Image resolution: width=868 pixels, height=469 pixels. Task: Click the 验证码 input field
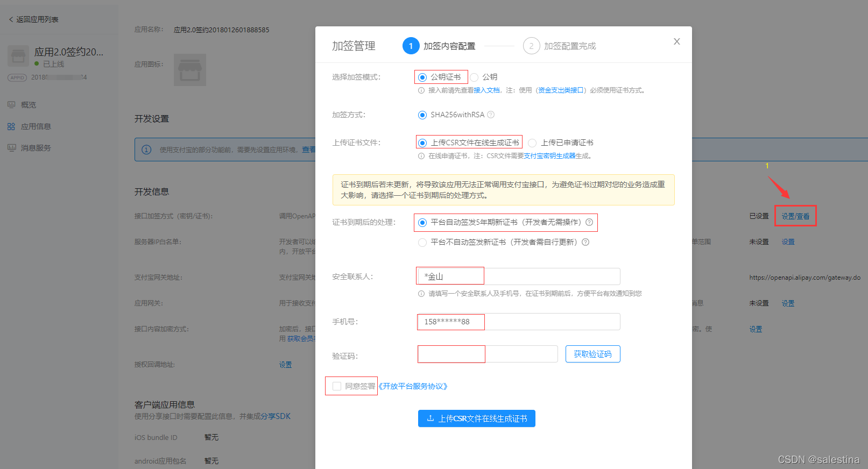488,354
